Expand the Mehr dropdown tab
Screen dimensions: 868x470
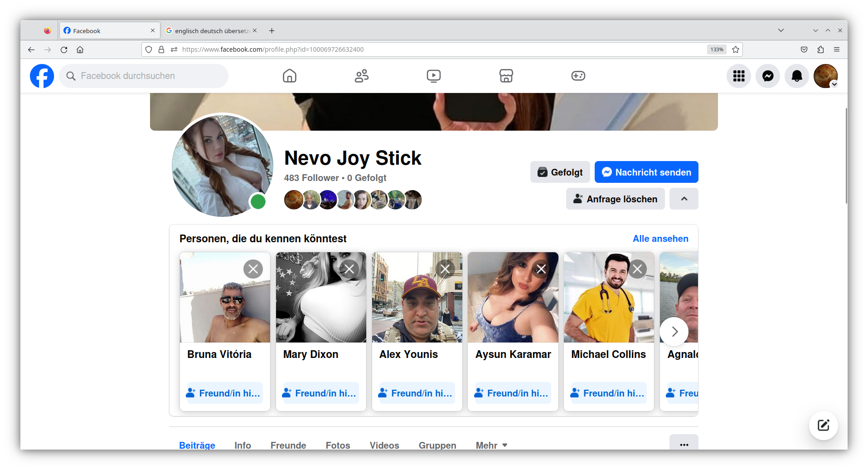coord(491,445)
